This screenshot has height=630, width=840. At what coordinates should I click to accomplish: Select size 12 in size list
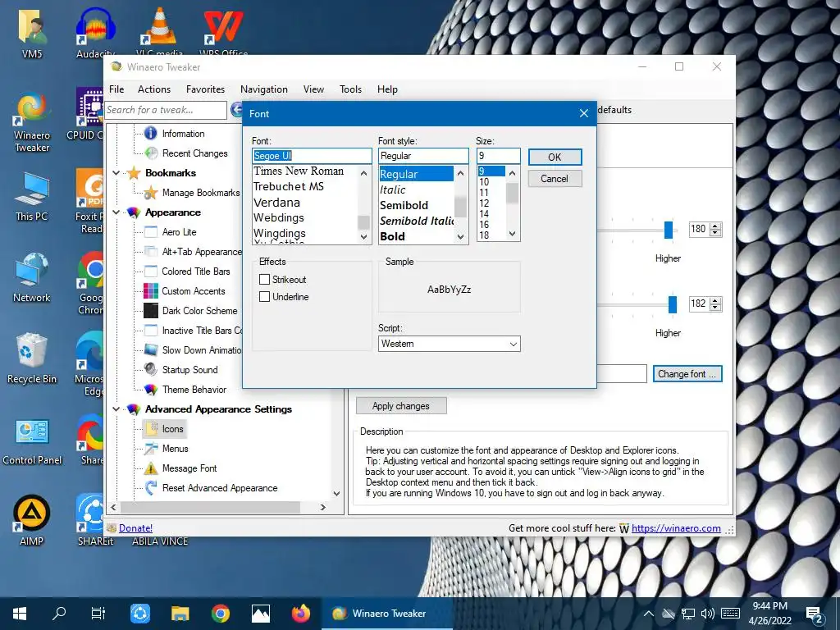pyautogui.click(x=484, y=203)
